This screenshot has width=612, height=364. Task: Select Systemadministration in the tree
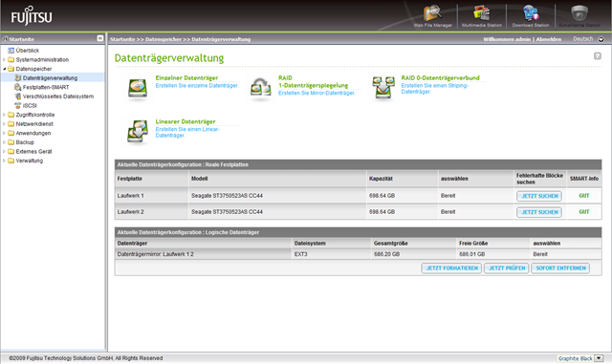click(x=42, y=59)
